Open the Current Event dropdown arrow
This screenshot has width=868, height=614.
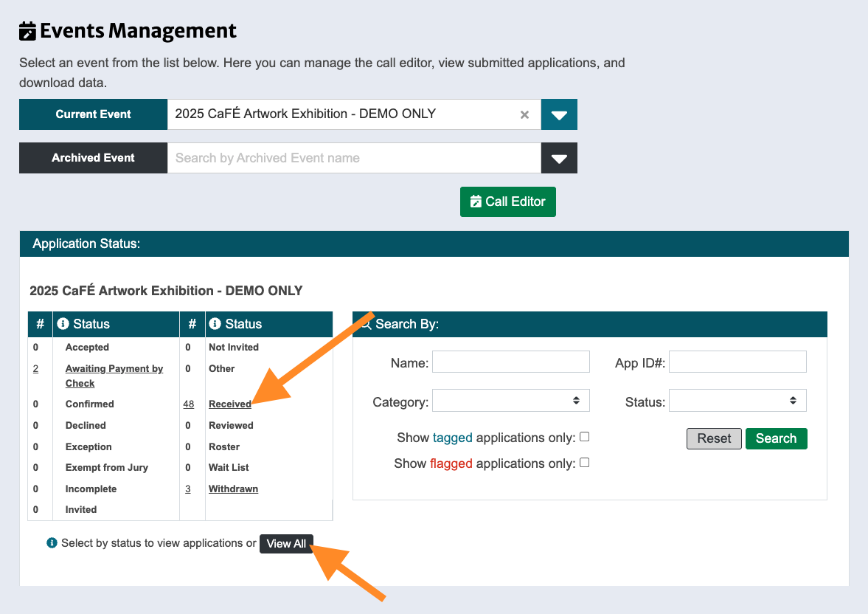559,114
